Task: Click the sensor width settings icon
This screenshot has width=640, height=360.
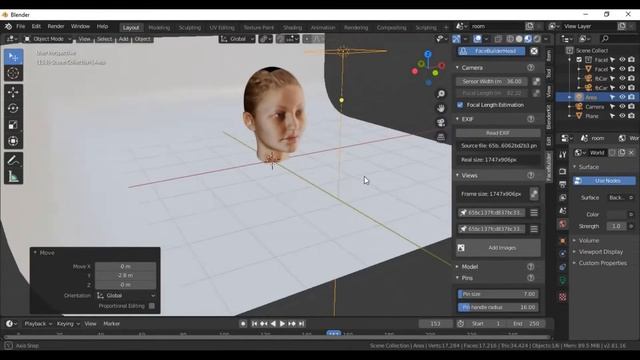Action: click(536, 82)
